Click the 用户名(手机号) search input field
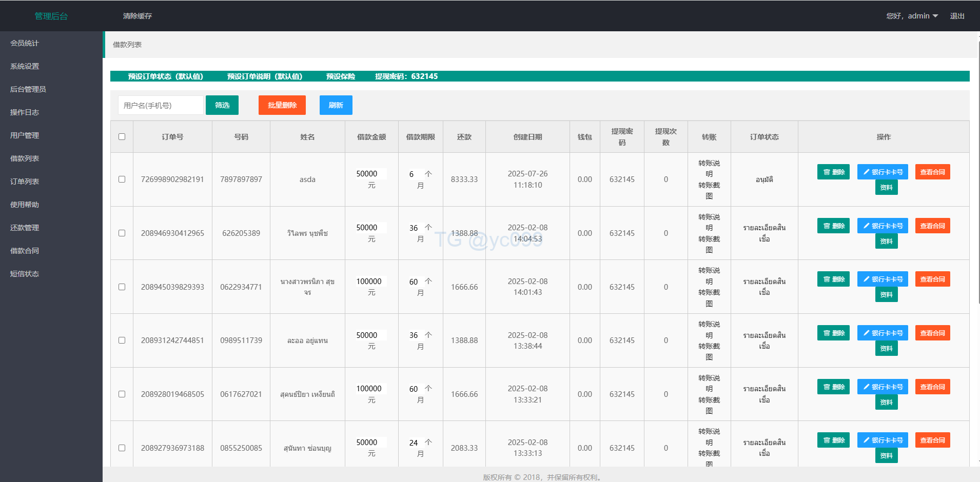980x482 pixels. [x=161, y=105]
